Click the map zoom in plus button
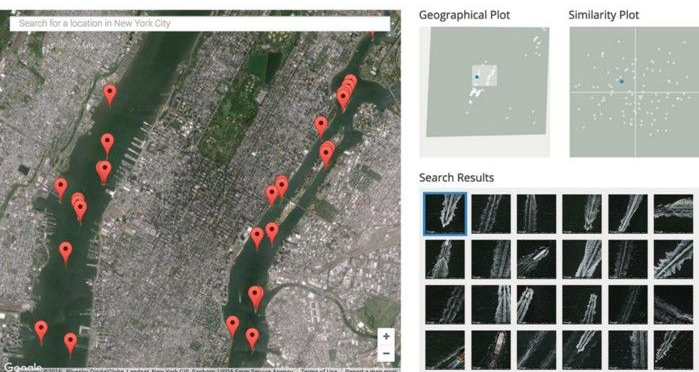 tap(386, 336)
